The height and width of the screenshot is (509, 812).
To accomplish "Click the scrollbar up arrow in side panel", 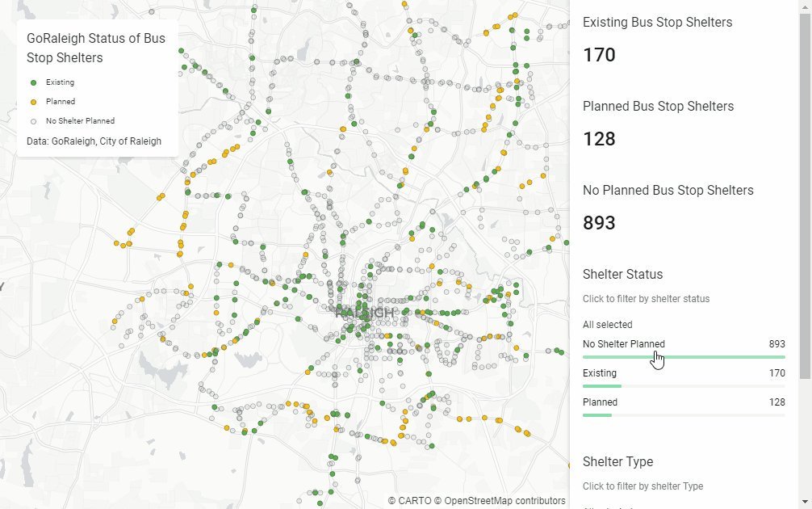I will [806, 6].
